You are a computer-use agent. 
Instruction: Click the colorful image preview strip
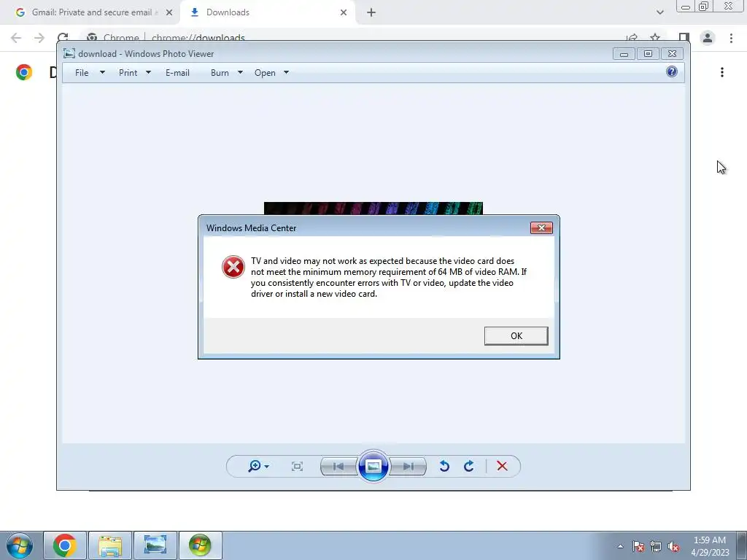click(373, 208)
